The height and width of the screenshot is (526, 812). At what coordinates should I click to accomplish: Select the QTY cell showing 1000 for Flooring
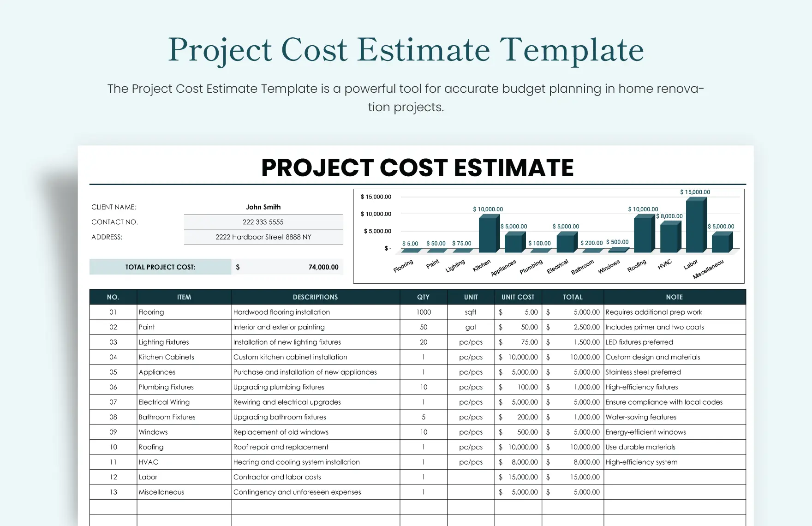click(424, 312)
